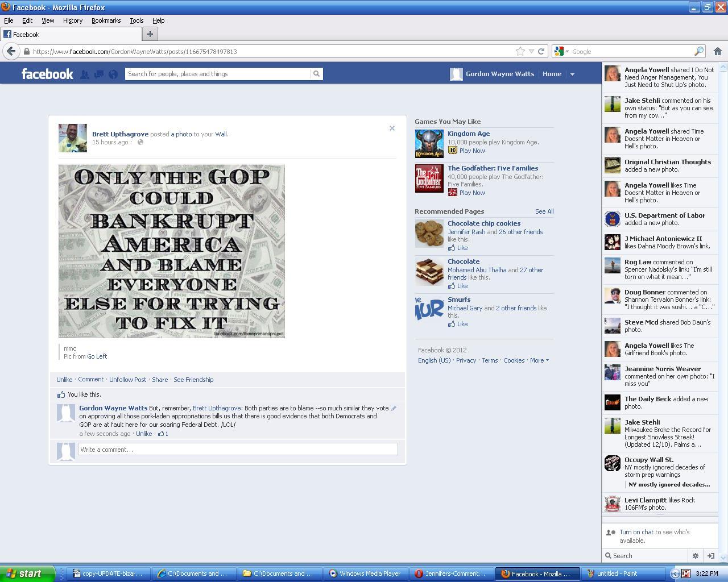Viewport: 728px width, 582px height.
Task: Open the Help menu
Action: tap(158, 20)
